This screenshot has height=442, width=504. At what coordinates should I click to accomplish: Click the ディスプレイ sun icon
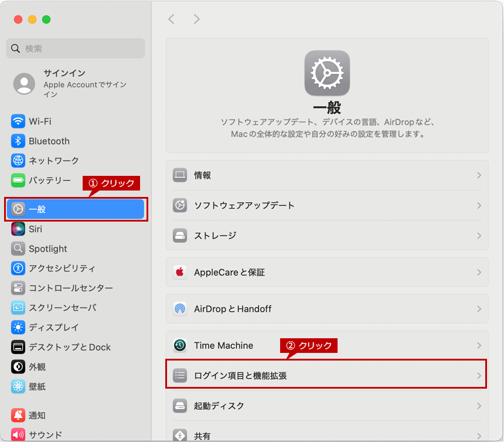click(x=18, y=327)
